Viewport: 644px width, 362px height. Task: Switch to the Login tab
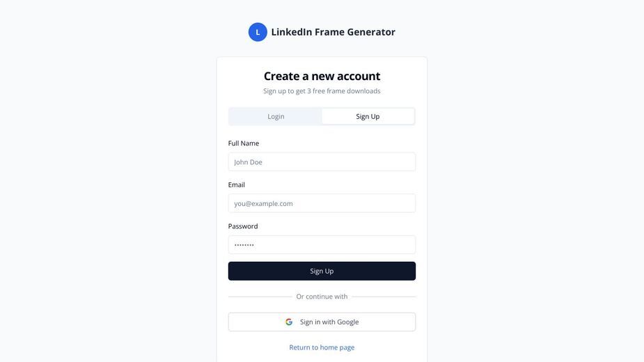pos(276,117)
